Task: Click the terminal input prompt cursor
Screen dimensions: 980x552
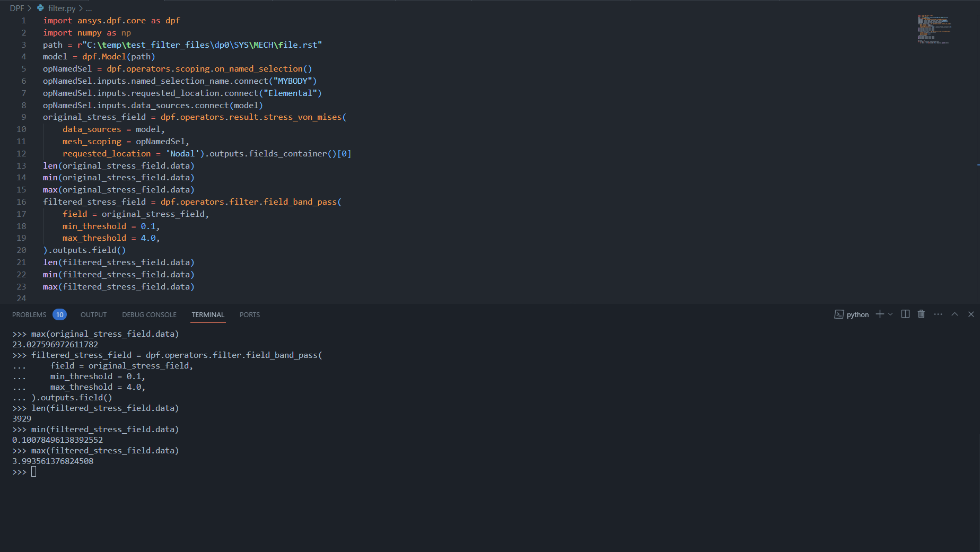Action: (x=33, y=471)
